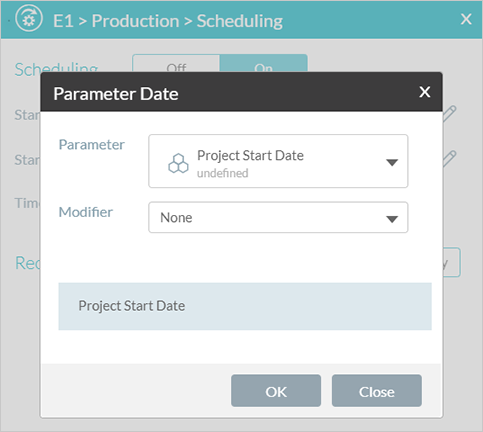
Task: Click the scheduling gear icon in header
Action: pos(29,20)
